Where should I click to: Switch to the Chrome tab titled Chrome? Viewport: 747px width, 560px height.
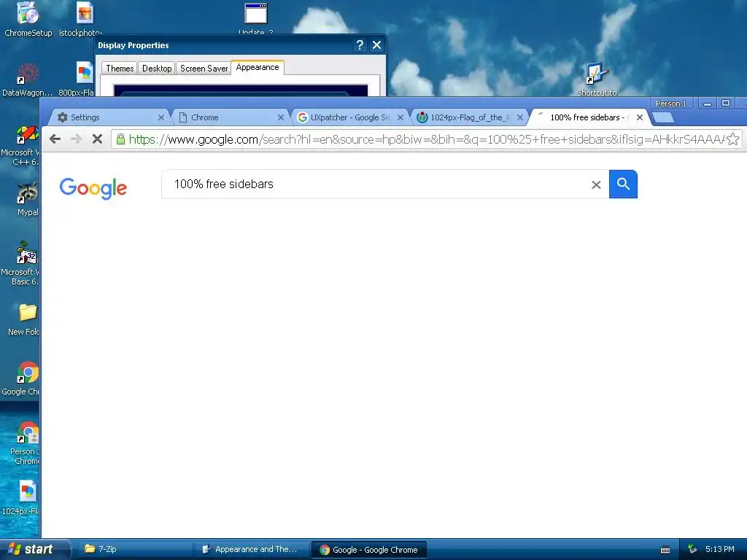pyautogui.click(x=228, y=117)
